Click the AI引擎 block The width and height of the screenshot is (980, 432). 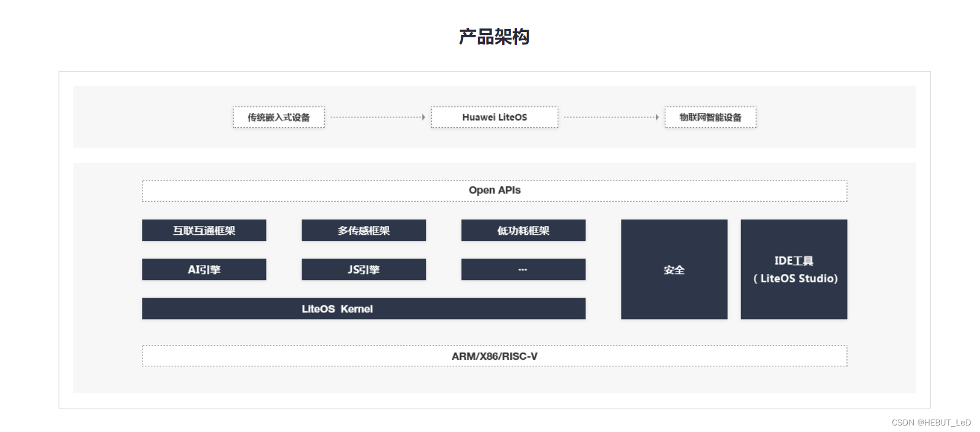click(x=204, y=269)
